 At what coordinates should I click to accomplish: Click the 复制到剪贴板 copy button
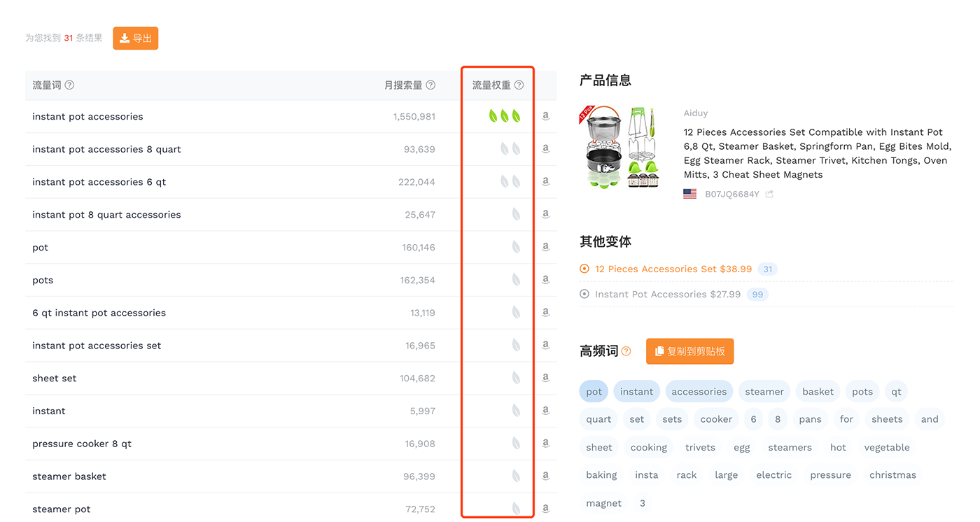pos(689,351)
